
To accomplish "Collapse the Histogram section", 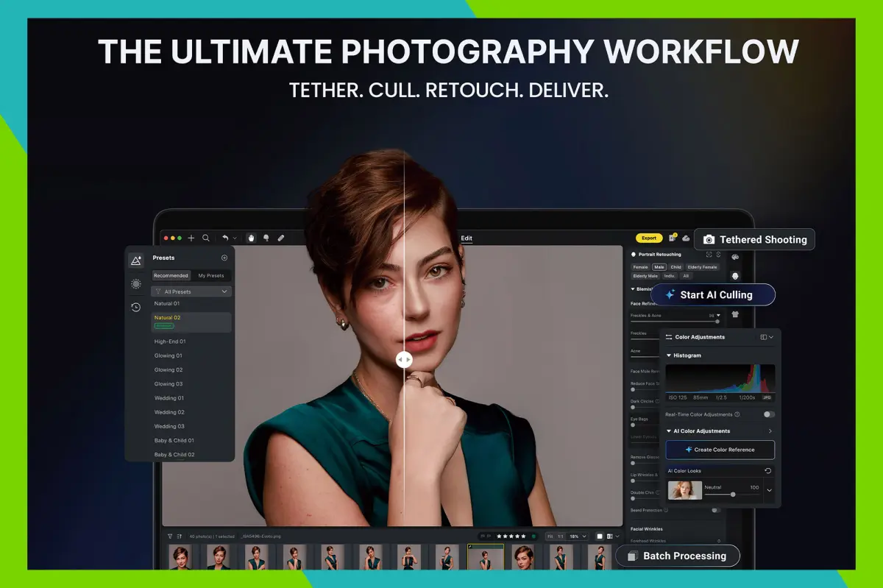I will coord(669,355).
